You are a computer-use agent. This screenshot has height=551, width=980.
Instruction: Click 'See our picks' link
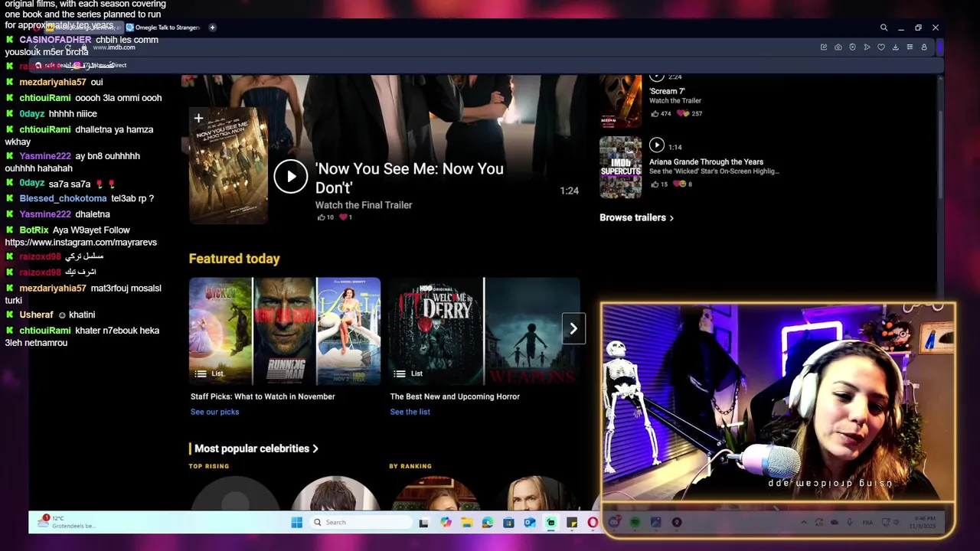214,412
